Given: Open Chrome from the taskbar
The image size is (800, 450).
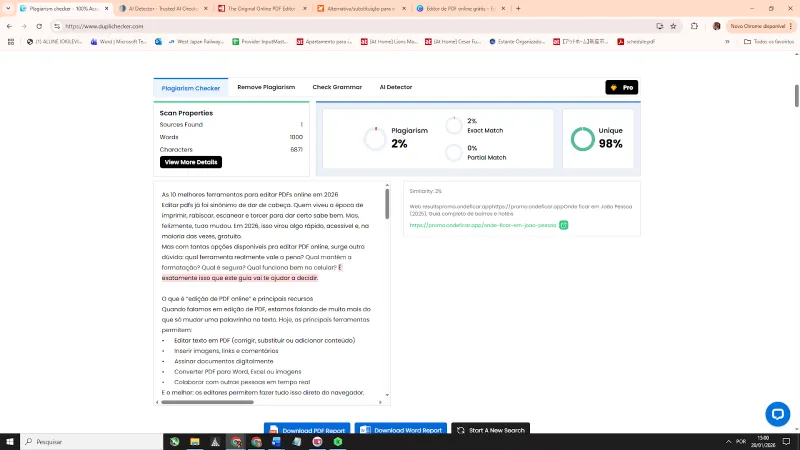Looking at the screenshot, I should point(236,441).
